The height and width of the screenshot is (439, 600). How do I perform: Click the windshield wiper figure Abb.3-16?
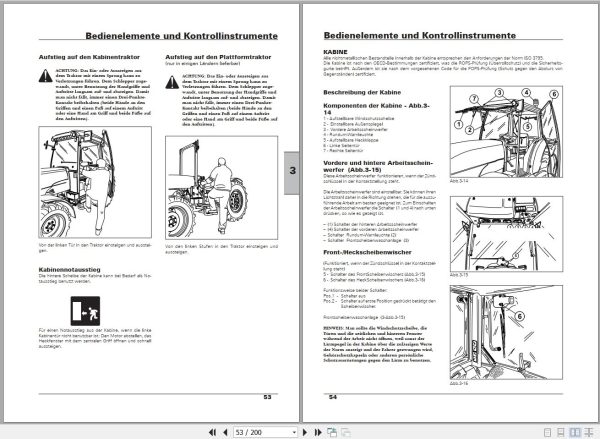click(x=506, y=332)
